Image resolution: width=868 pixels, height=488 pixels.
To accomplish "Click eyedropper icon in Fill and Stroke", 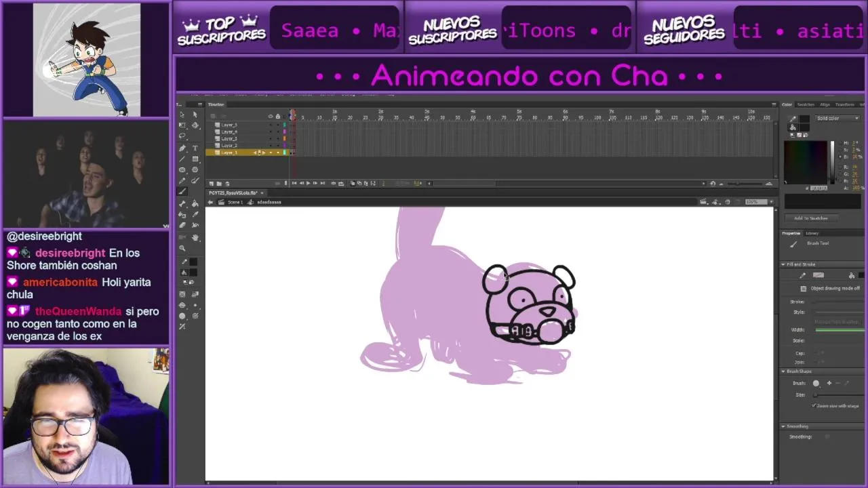I will point(803,275).
